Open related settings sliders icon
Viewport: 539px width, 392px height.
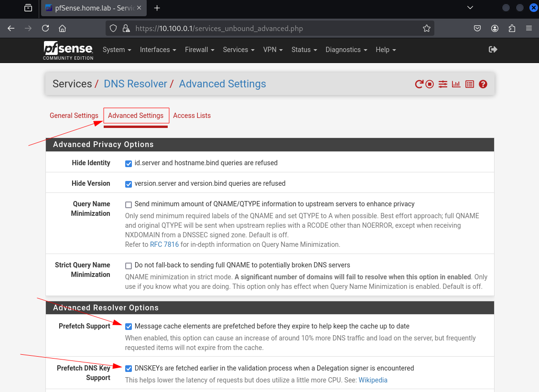(x=443, y=84)
